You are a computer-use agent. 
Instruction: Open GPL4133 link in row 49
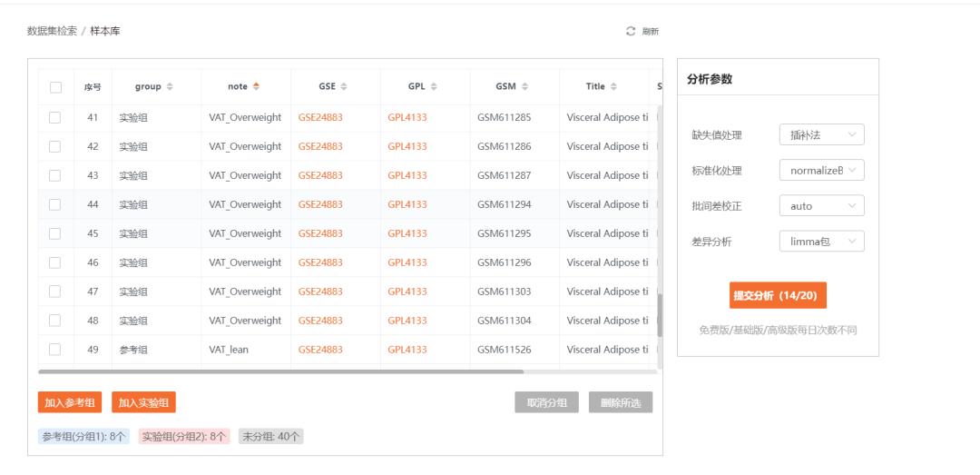407,349
